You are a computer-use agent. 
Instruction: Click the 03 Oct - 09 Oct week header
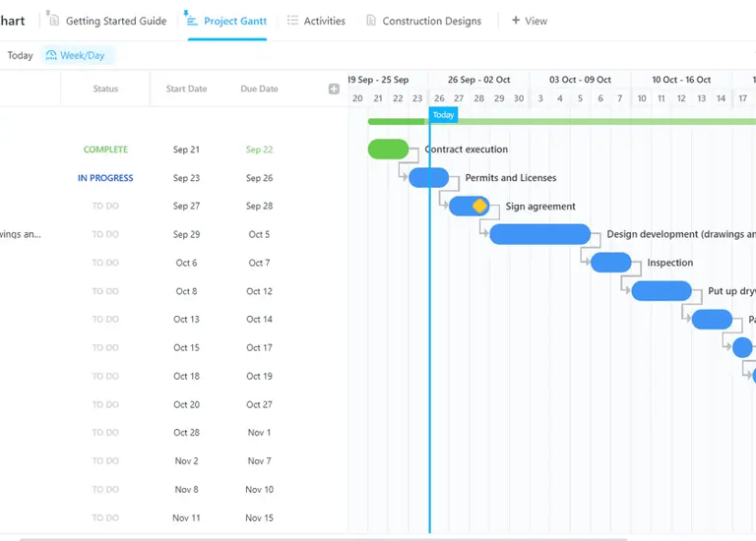580,80
